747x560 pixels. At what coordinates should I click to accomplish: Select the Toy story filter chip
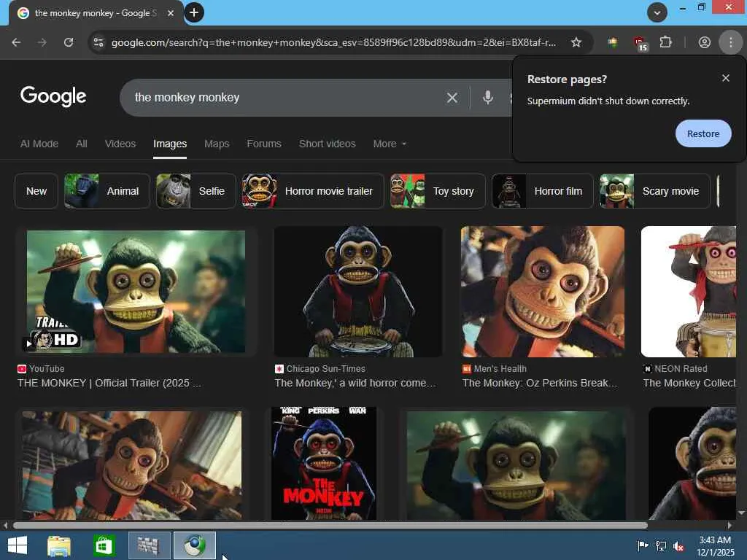(x=438, y=191)
